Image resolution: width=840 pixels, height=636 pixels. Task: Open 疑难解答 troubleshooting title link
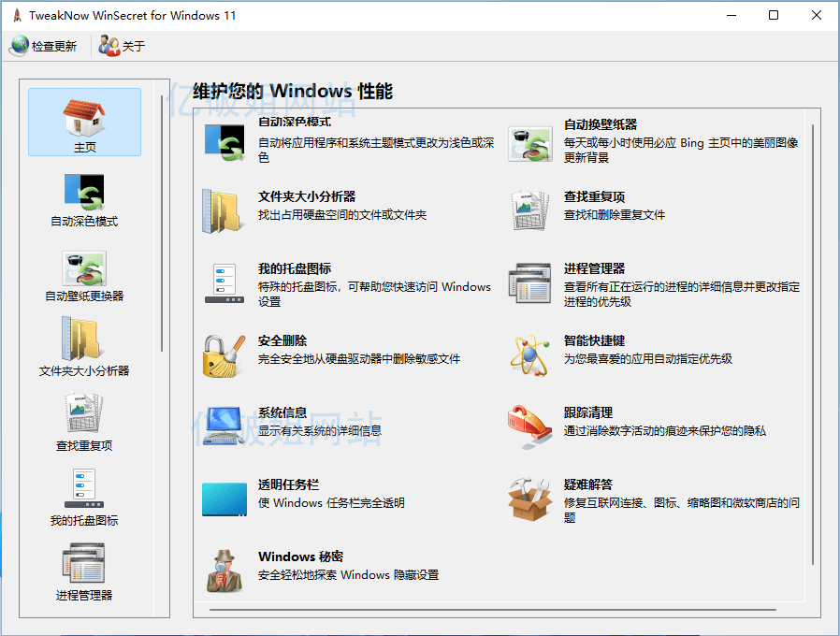tap(588, 484)
